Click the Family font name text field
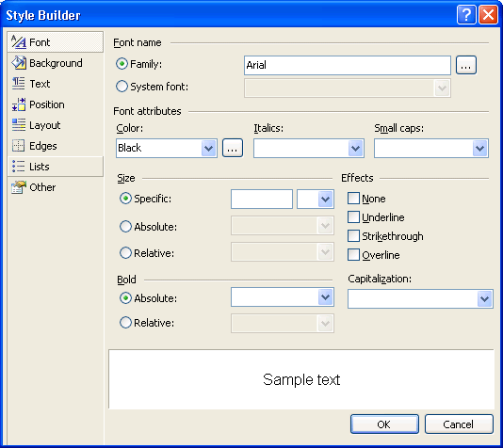Image resolution: width=503 pixels, height=448 pixels. click(x=348, y=65)
